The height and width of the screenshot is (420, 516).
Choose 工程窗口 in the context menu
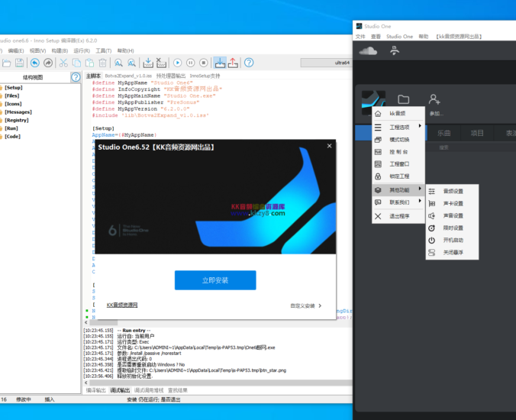398,164
